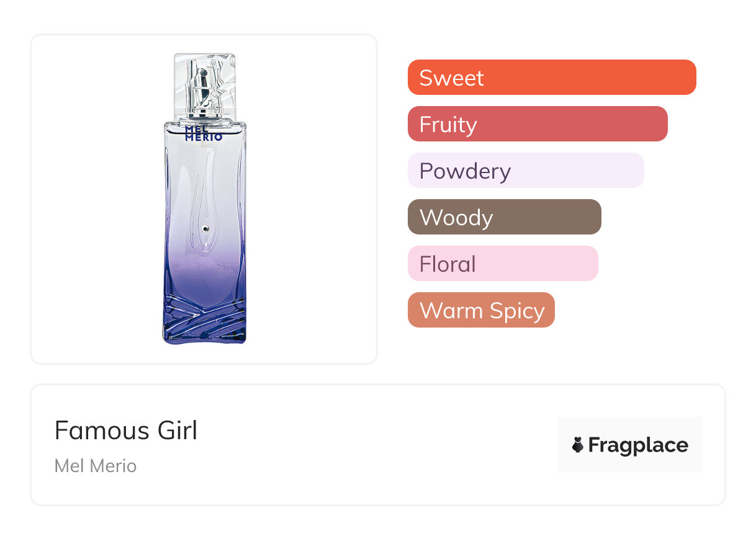Screen dimensions: 756x536
Task: Click the text label reading Warm Spicy
Action: [x=482, y=311]
